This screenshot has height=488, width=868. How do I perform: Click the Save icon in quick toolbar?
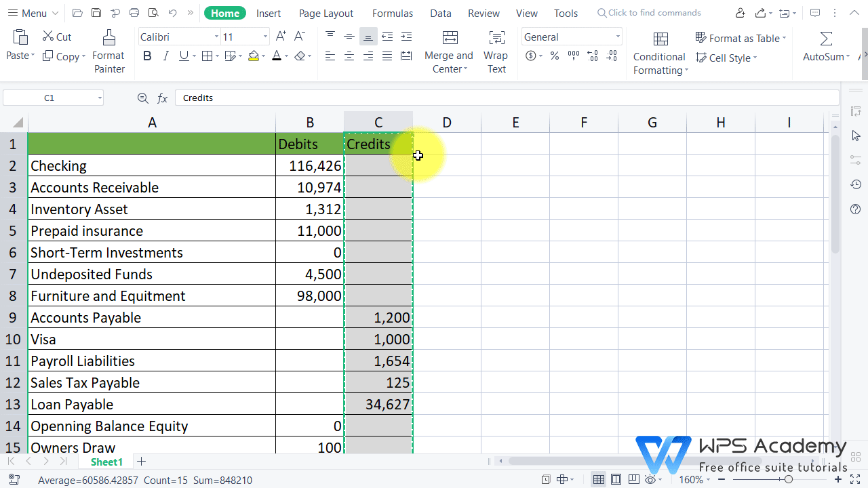(x=96, y=13)
